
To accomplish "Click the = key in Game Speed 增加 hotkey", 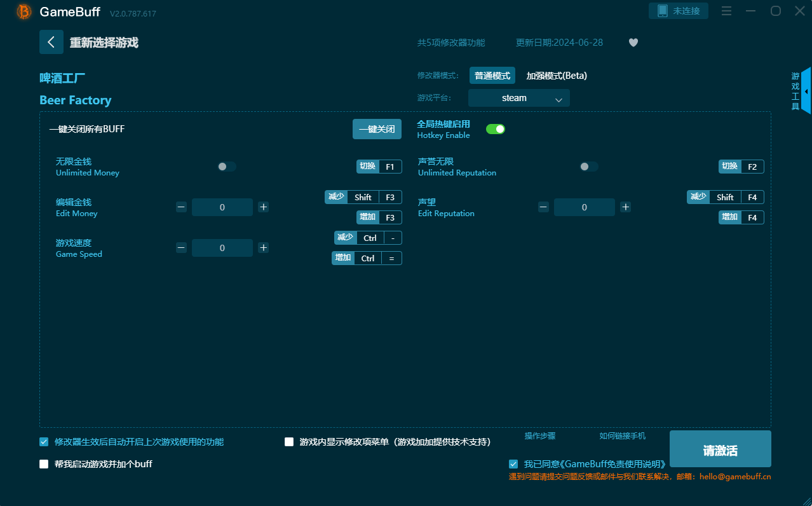I will pos(391,258).
